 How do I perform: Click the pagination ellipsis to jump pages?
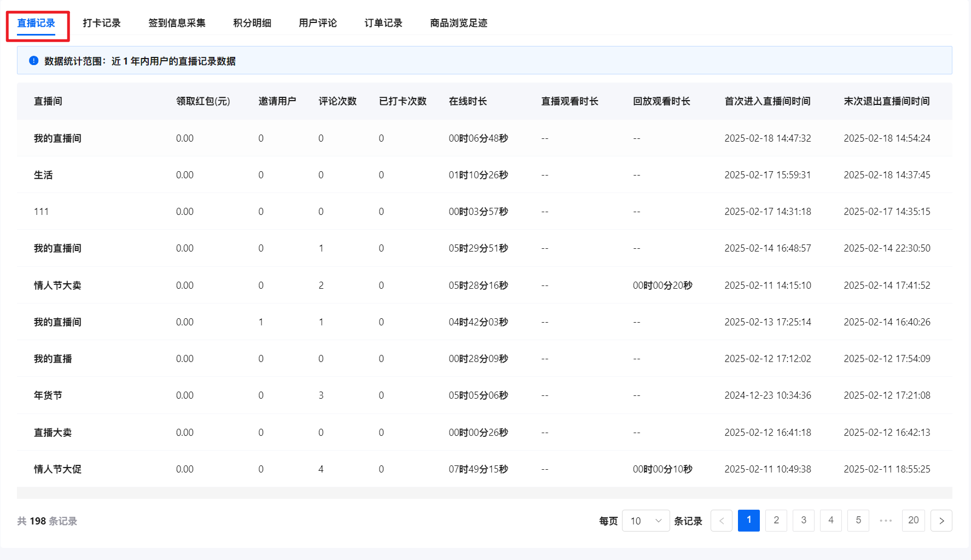pyautogui.click(x=886, y=521)
